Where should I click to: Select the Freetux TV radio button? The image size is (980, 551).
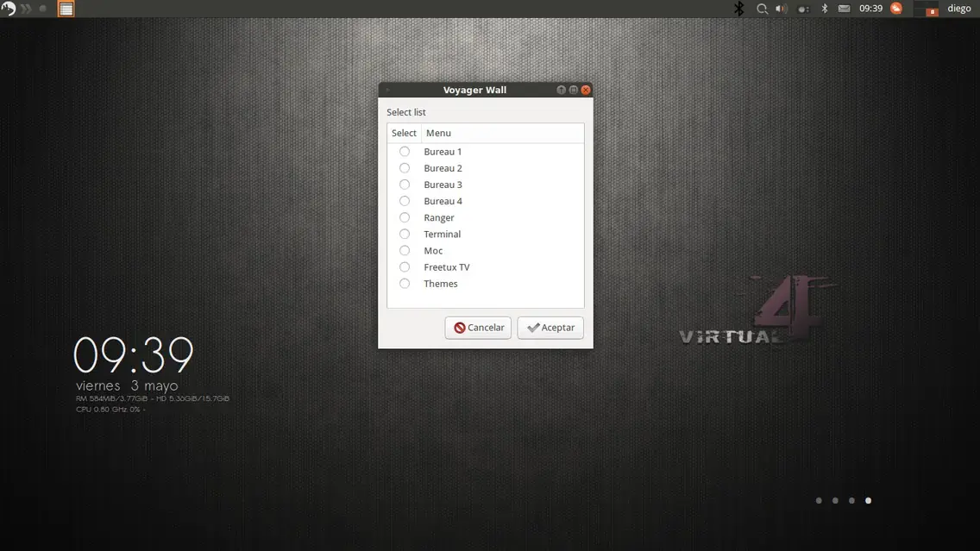pos(405,267)
